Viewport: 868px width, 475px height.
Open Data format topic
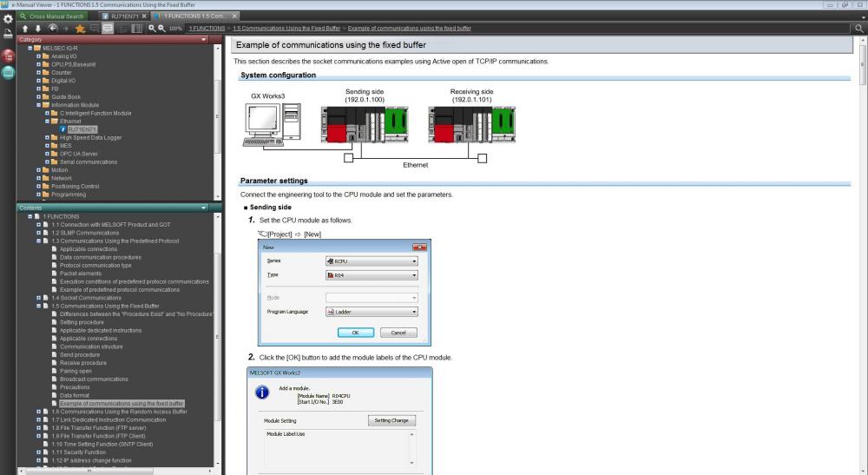point(74,395)
